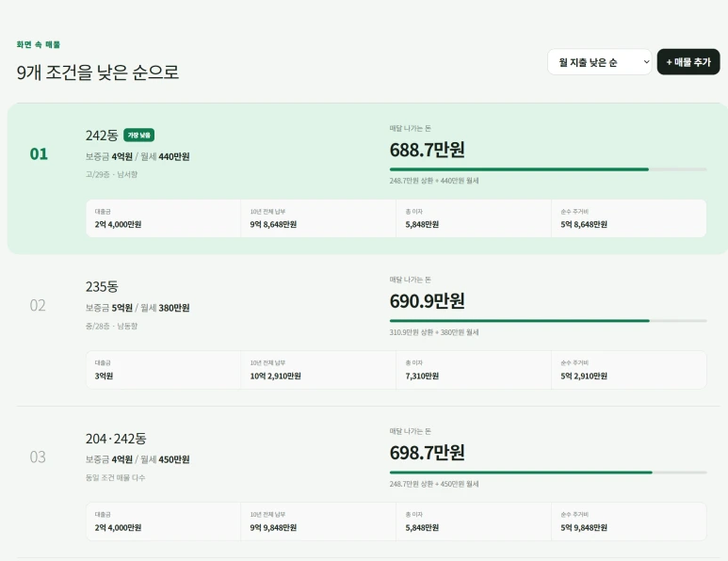Click rank number 03 of the third listing
This screenshot has width=728, height=561.
[38, 457]
